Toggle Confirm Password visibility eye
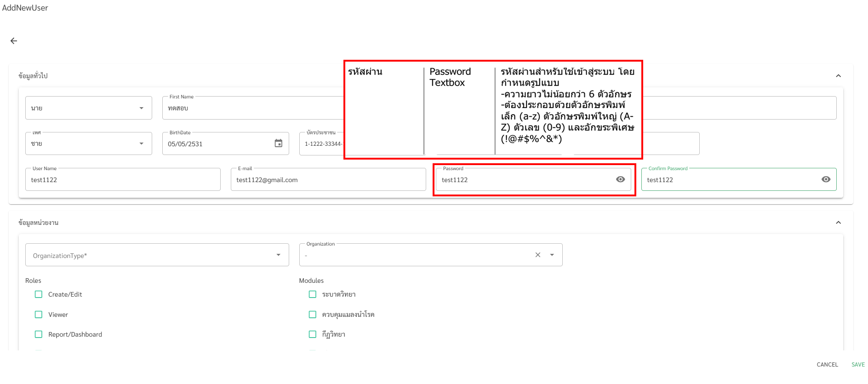This screenshot has width=868, height=384. (826, 179)
